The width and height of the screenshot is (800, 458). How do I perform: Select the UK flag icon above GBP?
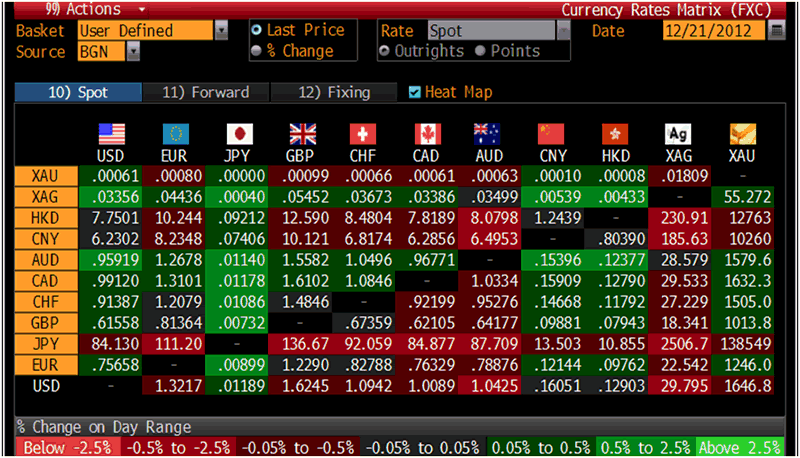tap(301, 134)
